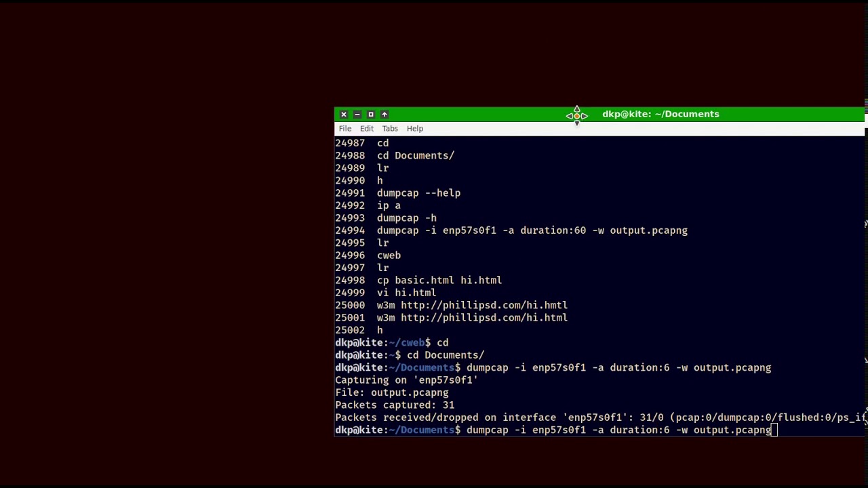Click history line 24990 'h'
Image resolution: width=868 pixels, height=488 pixels.
click(359, 181)
